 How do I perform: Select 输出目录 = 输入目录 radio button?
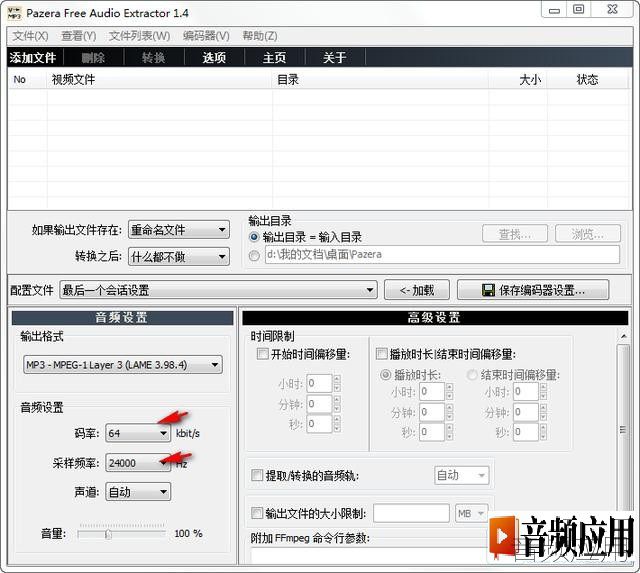click(x=254, y=237)
